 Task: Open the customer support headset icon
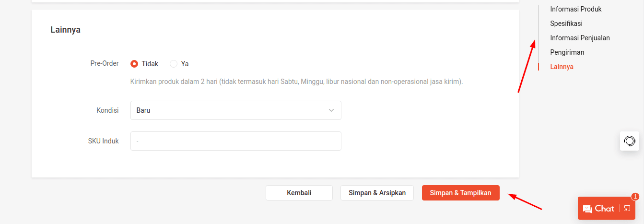coord(629,141)
